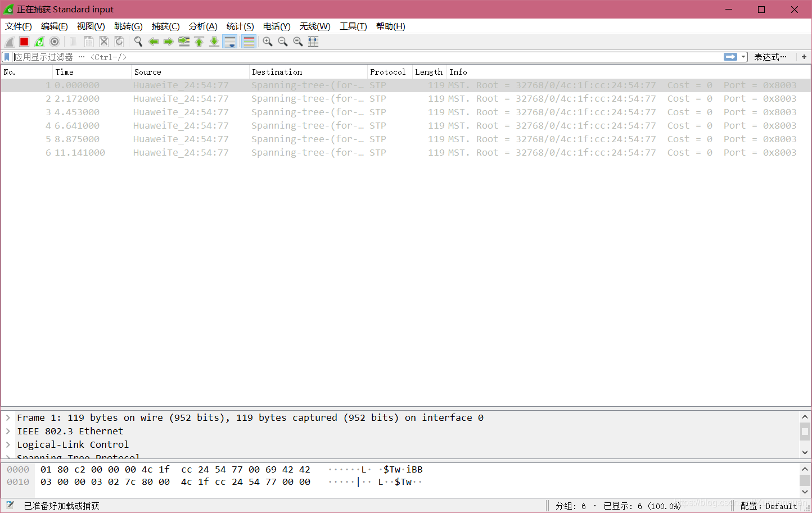Restart the current capture
This screenshot has width=812, height=513.
(x=39, y=42)
